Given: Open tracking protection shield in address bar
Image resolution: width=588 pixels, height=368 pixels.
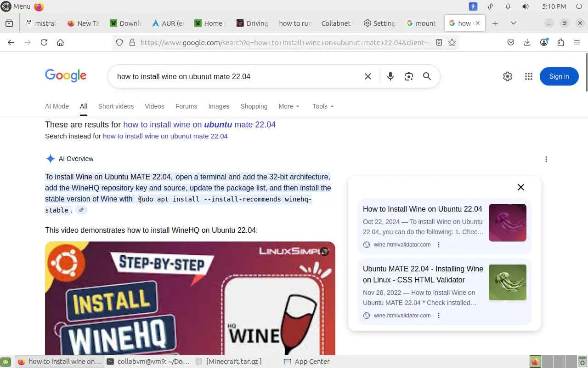Looking at the screenshot, I should tap(119, 42).
